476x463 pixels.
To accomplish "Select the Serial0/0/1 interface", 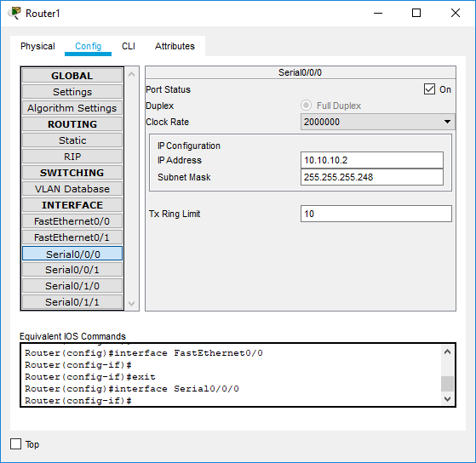I will 72,270.
